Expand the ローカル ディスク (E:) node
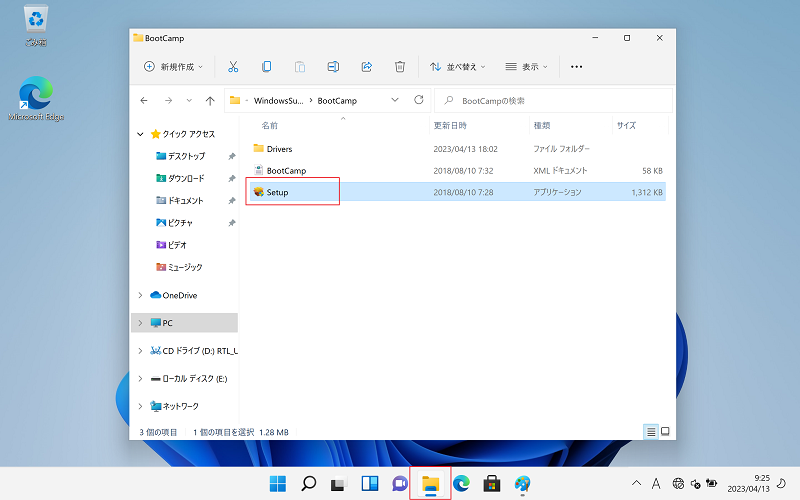This screenshot has height=500, width=800. [140, 379]
